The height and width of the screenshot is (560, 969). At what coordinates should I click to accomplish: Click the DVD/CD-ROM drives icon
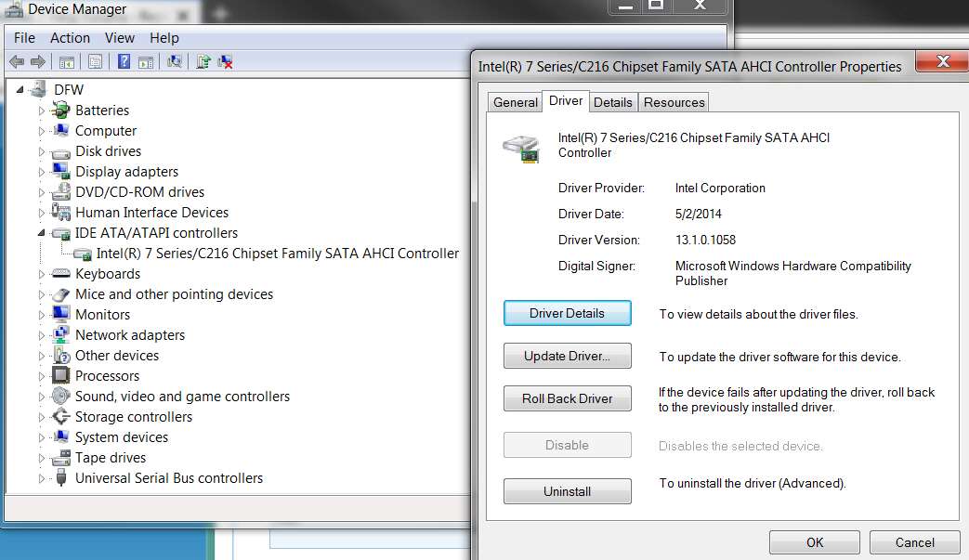[x=60, y=192]
